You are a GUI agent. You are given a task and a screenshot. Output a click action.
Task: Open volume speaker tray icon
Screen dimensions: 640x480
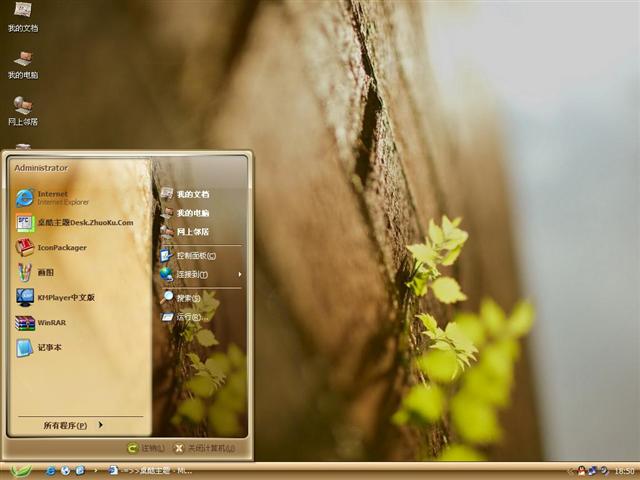pyautogui.click(x=604, y=471)
